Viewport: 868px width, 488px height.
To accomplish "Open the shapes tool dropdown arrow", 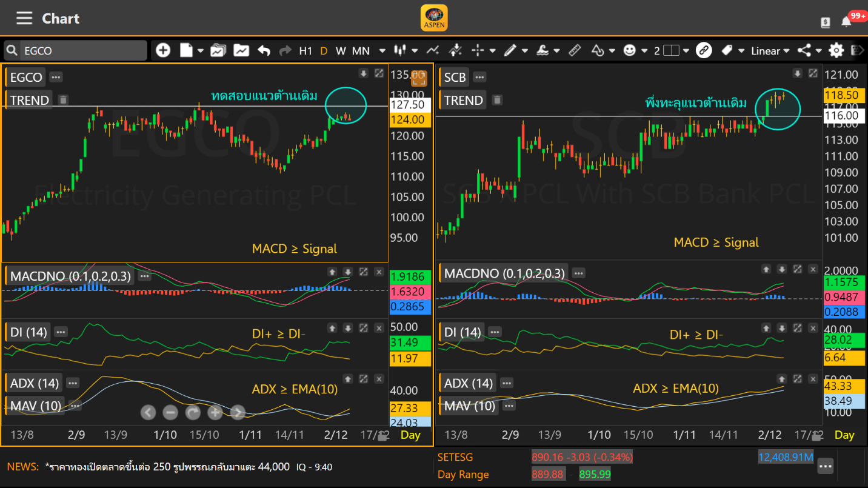I will point(612,51).
